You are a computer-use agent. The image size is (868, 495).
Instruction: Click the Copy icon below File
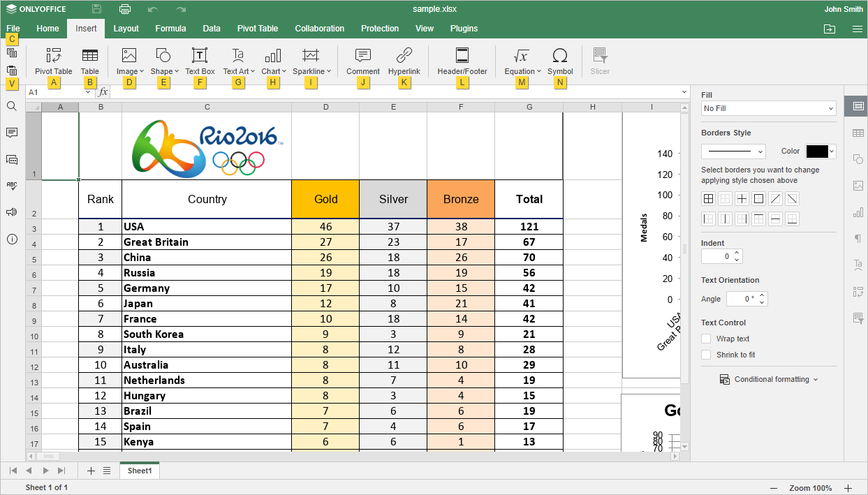coord(12,52)
